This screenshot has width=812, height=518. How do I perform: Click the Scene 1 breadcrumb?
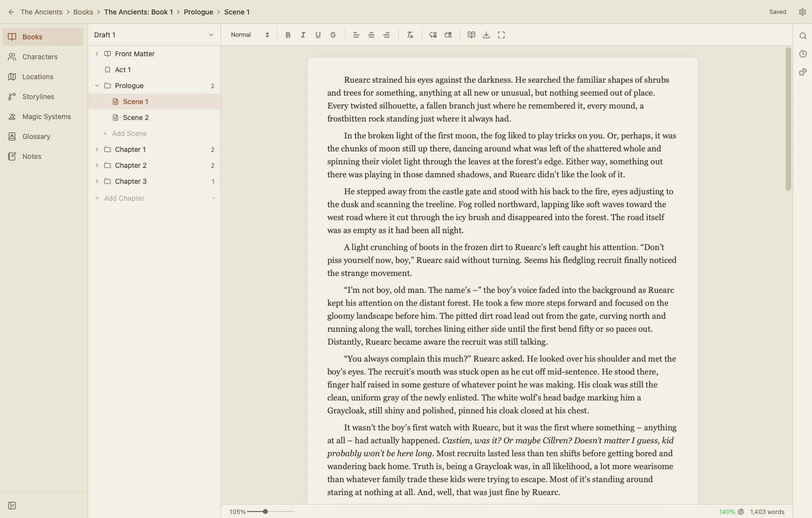[237, 12]
